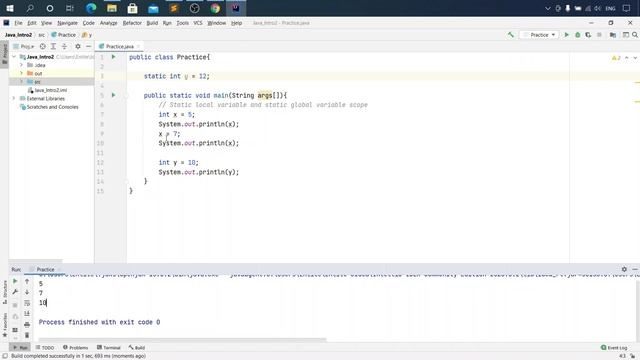Toggle soft-wrap in console

27,303
